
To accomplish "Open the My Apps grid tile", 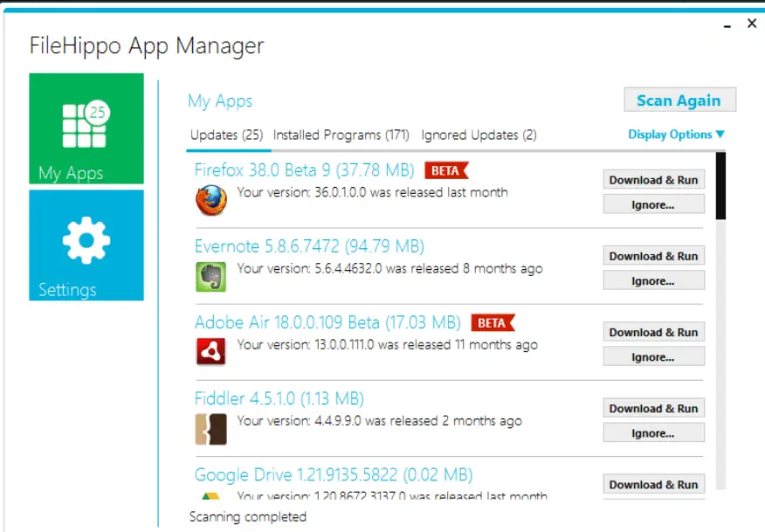I will (x=86, y=128).
